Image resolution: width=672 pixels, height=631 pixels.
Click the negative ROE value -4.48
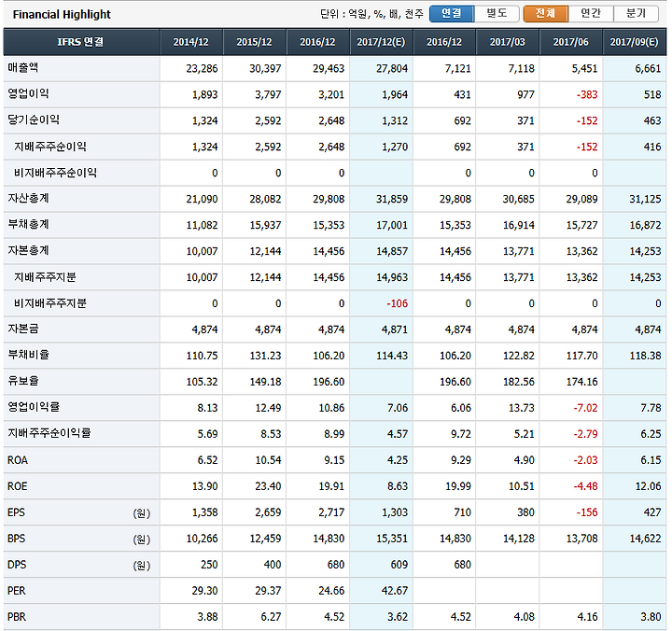(586, 486)
